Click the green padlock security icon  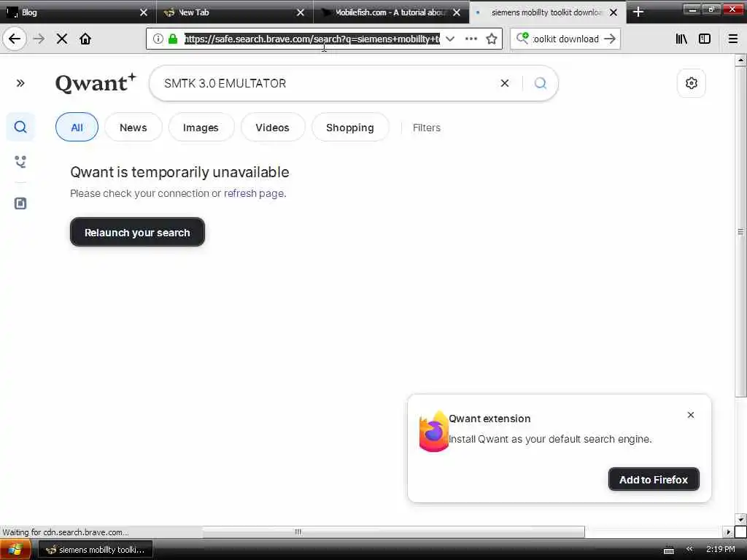point(173,39)
